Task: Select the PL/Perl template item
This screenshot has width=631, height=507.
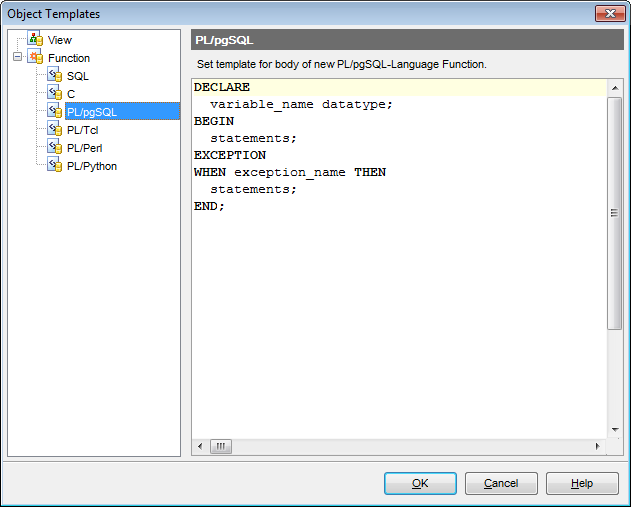Action: click(x=85, y=148)
